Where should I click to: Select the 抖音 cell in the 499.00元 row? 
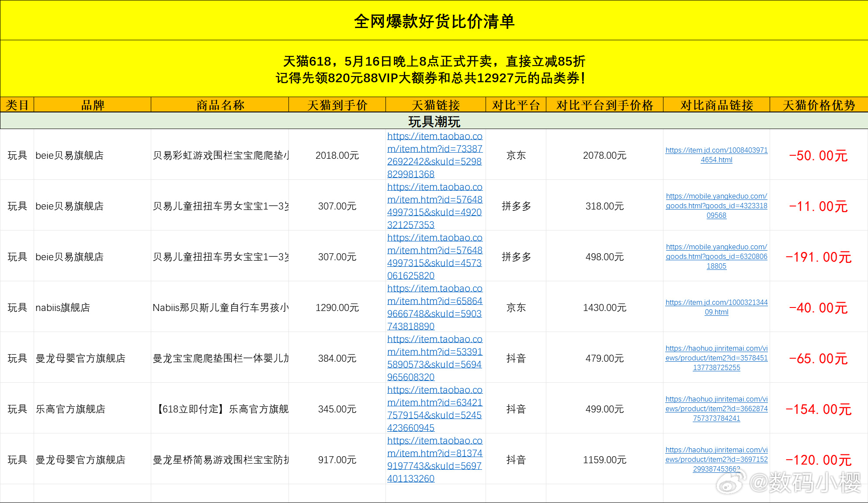click(x=516, y=409)
